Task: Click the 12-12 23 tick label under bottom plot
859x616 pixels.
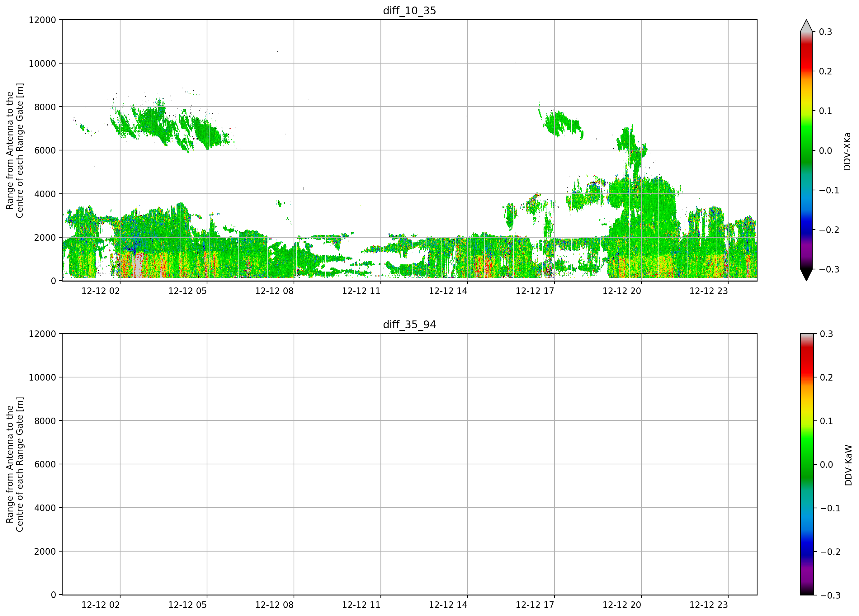Action: [708, 605]
